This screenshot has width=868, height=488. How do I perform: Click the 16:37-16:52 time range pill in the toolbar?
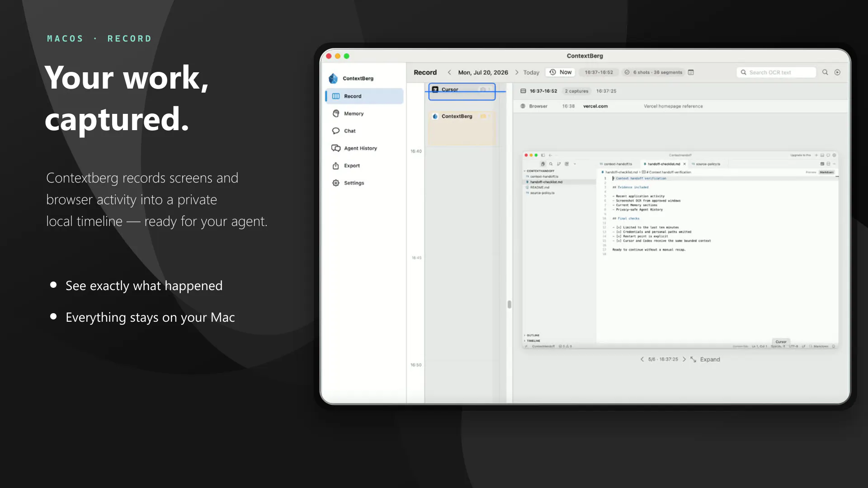coord(599,72)
